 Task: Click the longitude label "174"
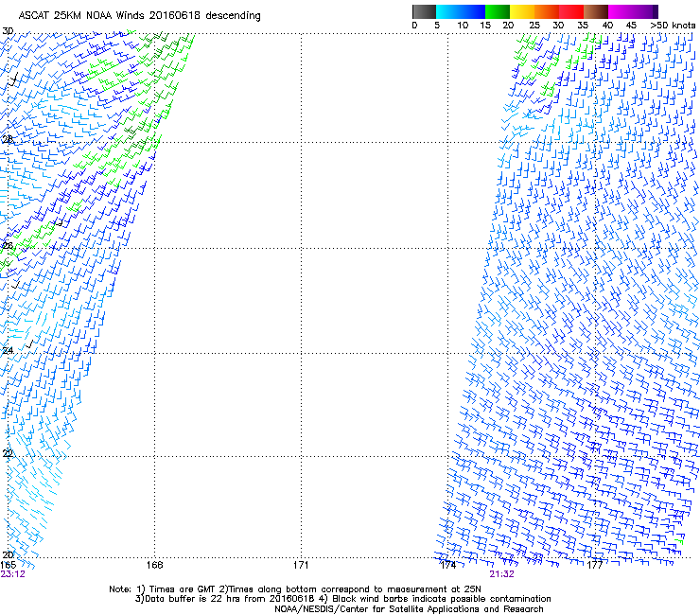[x=447, y=565]
